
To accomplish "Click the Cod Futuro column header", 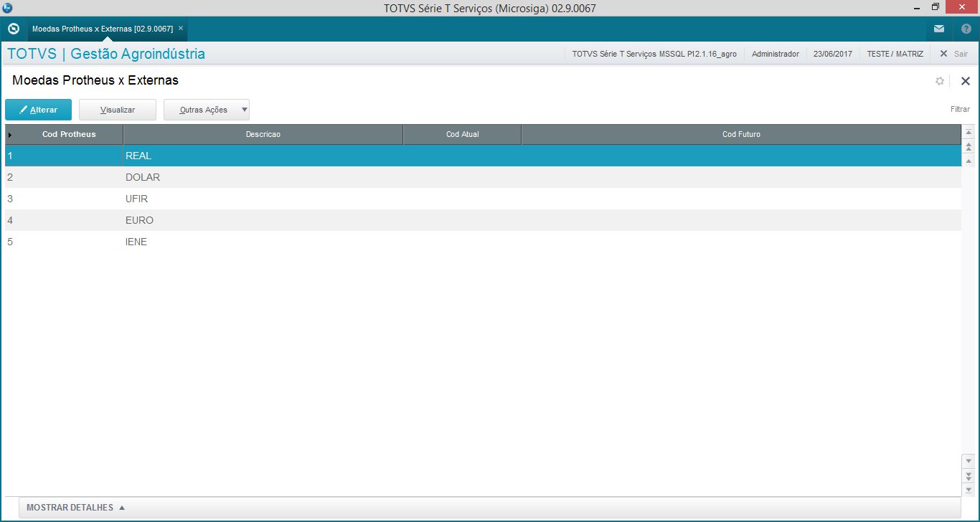I will click(x=741, y=134).
